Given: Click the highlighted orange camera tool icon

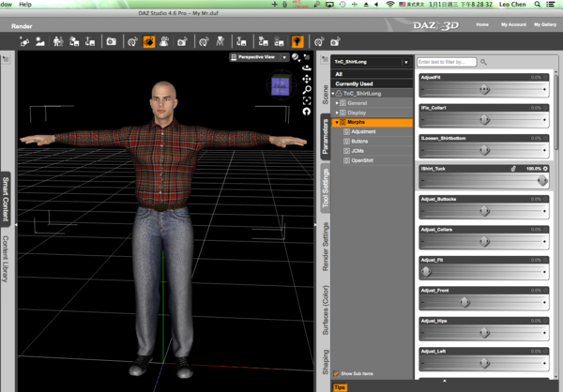Looking at the screenshot, I should [x=149, y=41].
